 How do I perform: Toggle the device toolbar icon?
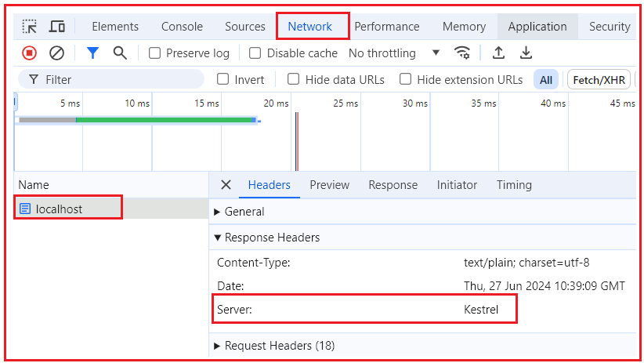tap(57, 27)
